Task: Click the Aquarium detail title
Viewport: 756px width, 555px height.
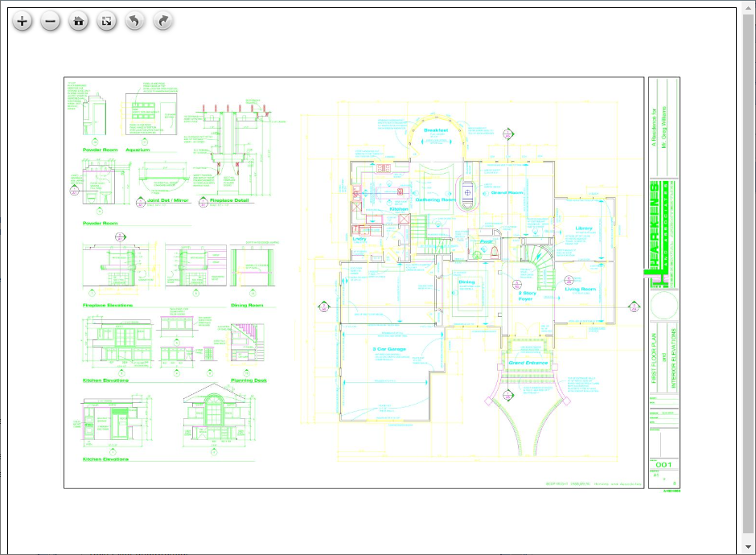Action: [x=138, y=150]
